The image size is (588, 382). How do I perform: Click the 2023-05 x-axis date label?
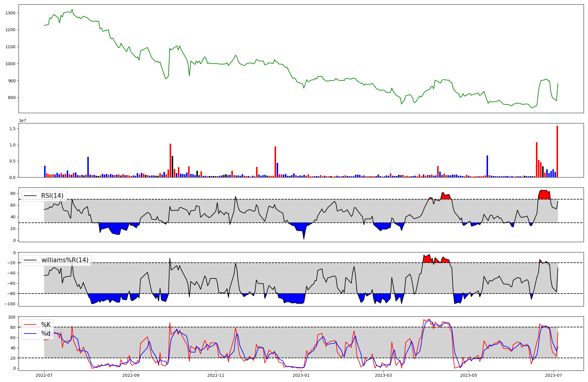[x=468, y=375]
